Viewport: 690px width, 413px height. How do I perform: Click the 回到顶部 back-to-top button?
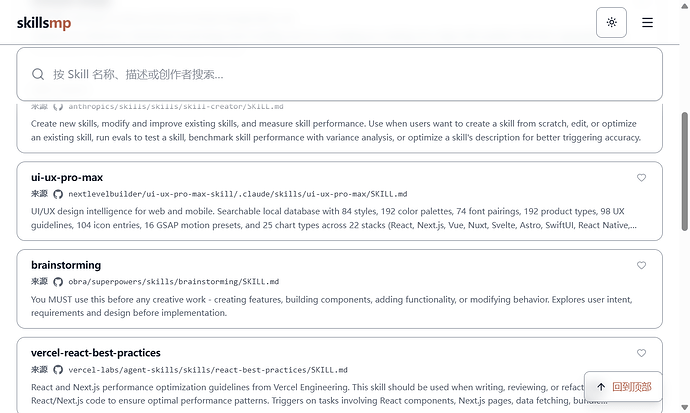point(623,387)
